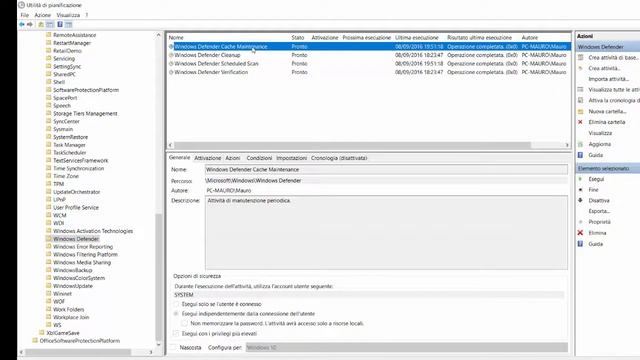Screen dimensions: 640x360
Task: Click the forward arrow toolbar icon
Action: 30,24
